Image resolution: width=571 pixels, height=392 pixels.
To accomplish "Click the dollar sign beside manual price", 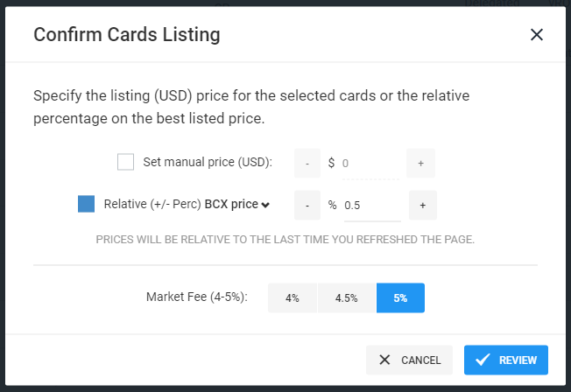I will click(331, 163).
